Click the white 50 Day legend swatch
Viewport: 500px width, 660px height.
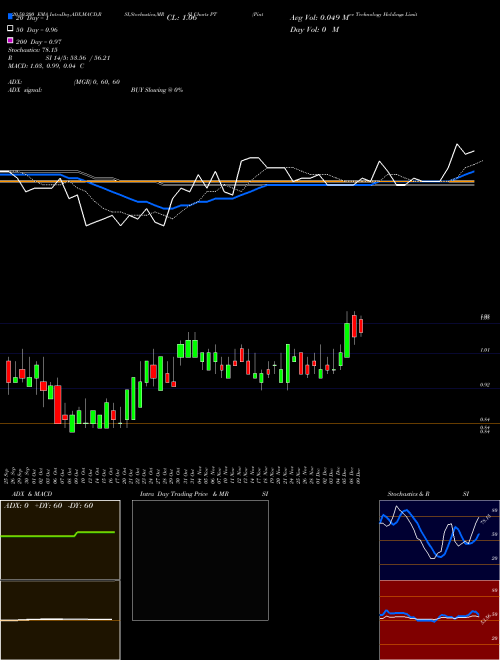coord(10,29)
